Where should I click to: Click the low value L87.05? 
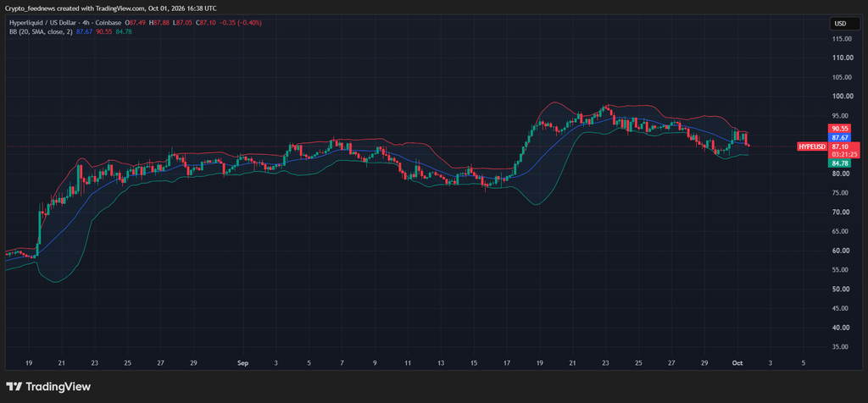183,23
